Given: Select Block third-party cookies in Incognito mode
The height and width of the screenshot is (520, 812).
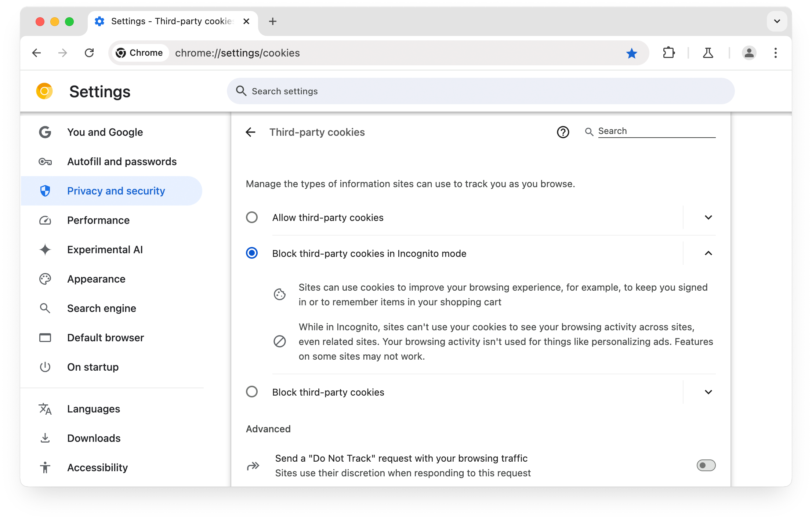Looking at the screenshot, I should coord(251,253).
